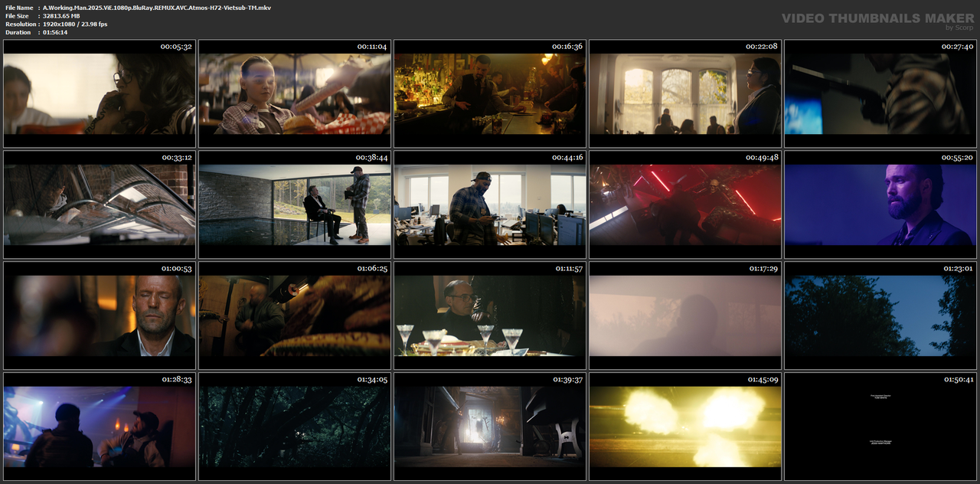This screenshot has width=980, height=484.
Task: Click the 00:27:40 timestamp label
Action: pyautogui.click(x=957, y=47)
